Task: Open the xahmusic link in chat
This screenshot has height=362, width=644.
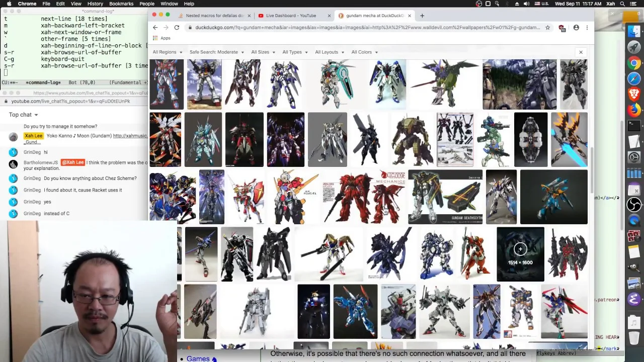Action: [130, 136]
